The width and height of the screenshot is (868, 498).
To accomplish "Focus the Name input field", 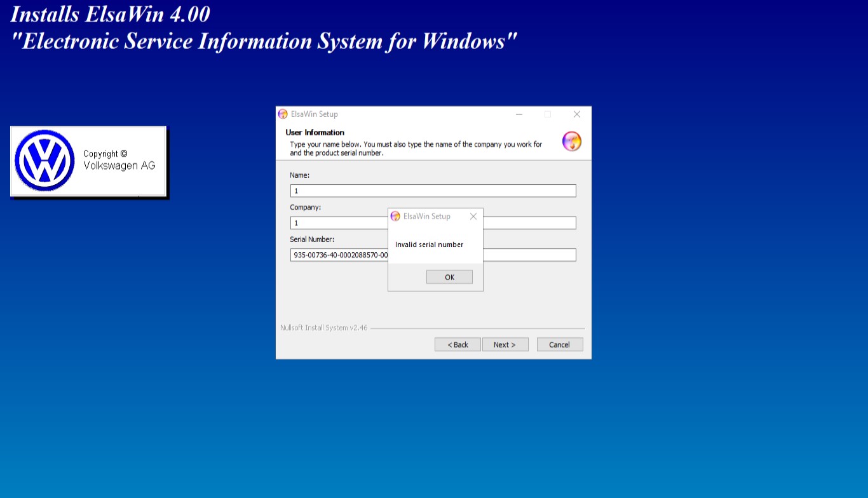I will (433, 191).
